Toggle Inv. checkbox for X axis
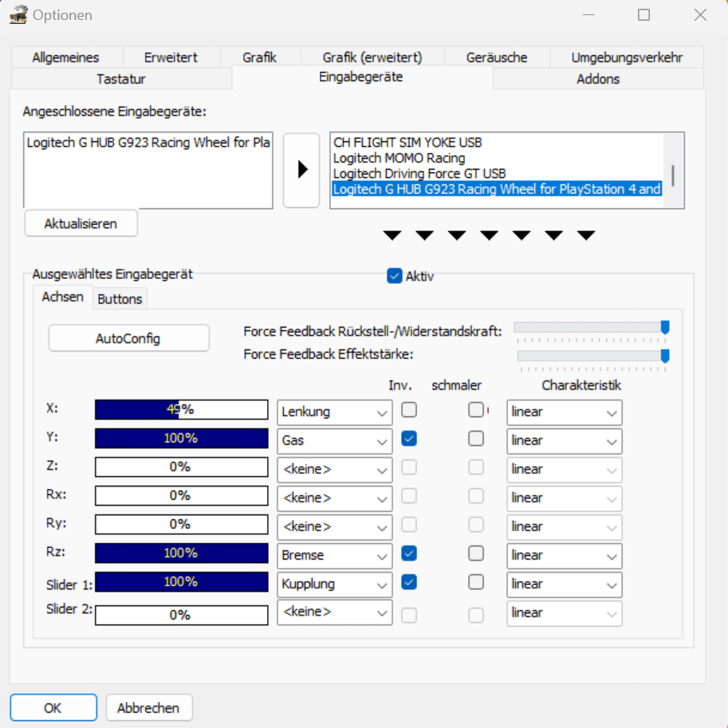Screen dimensions: 728x728 409,410
